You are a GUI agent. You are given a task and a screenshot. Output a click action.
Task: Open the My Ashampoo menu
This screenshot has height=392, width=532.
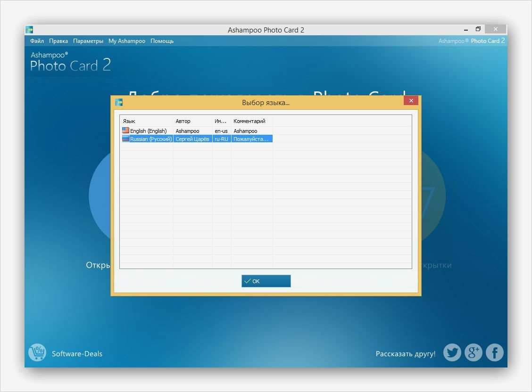pos(126,41)
